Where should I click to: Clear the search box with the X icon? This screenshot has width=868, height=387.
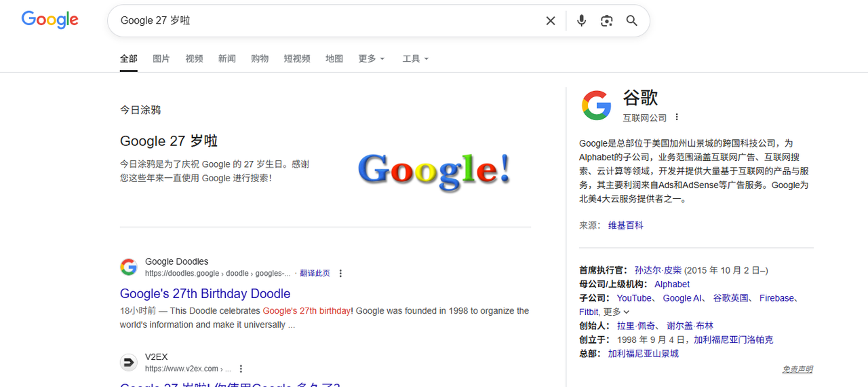[x=551, y=21]
